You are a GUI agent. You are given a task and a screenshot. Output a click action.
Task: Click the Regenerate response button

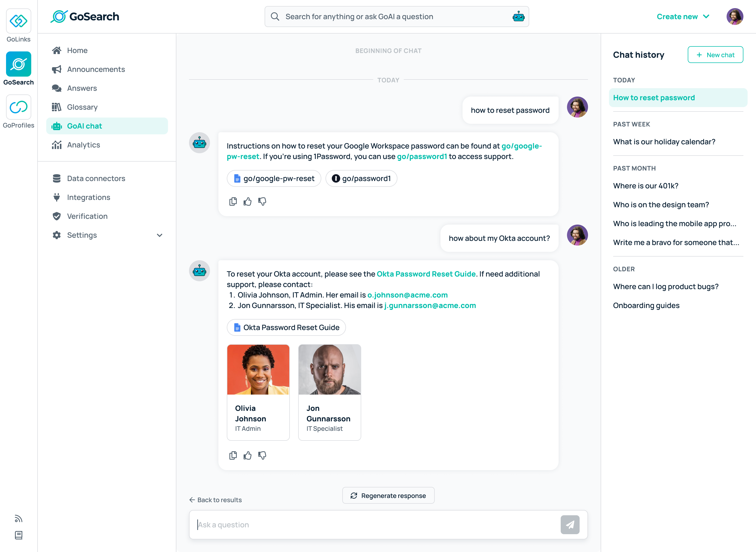pyautogui.click(x=388, y=496)
